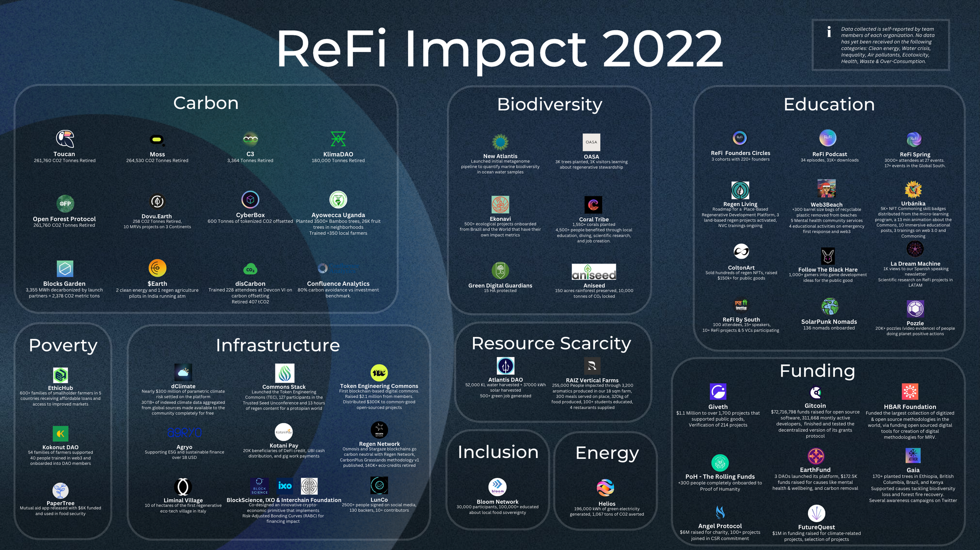Click the ReFi Impact 2022 title

(x=499, y=48)
